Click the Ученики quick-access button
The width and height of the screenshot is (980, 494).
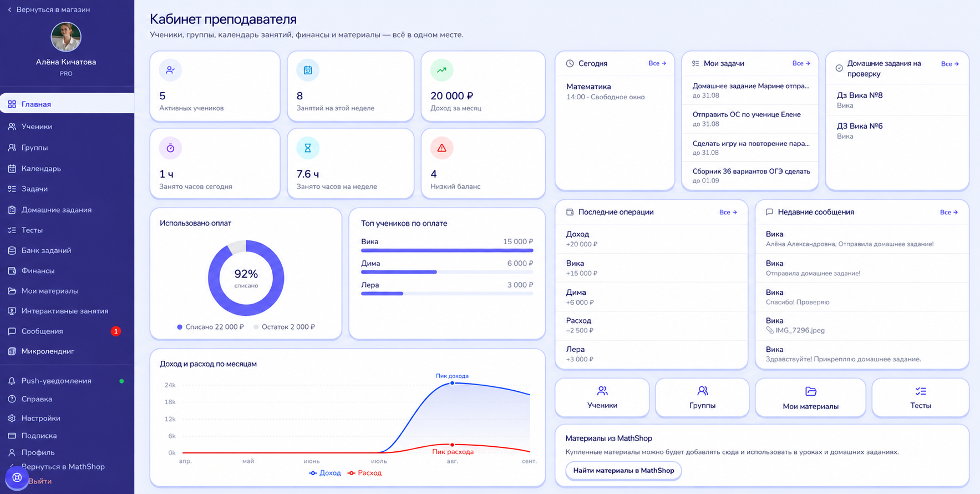602,397
